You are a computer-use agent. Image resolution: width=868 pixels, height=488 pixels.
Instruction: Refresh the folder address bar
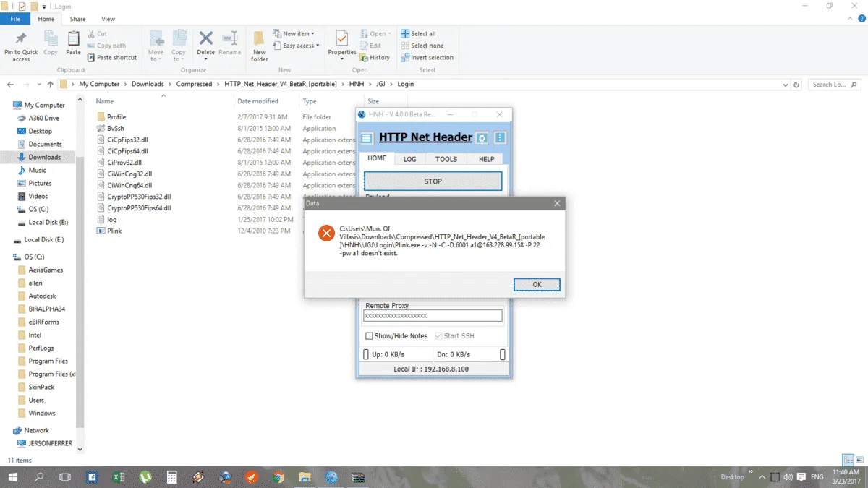pyautogui.click(x=796, y=84)
